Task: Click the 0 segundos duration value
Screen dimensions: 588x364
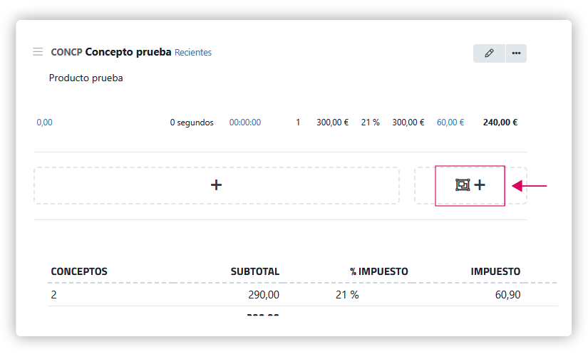Action: 192,123
